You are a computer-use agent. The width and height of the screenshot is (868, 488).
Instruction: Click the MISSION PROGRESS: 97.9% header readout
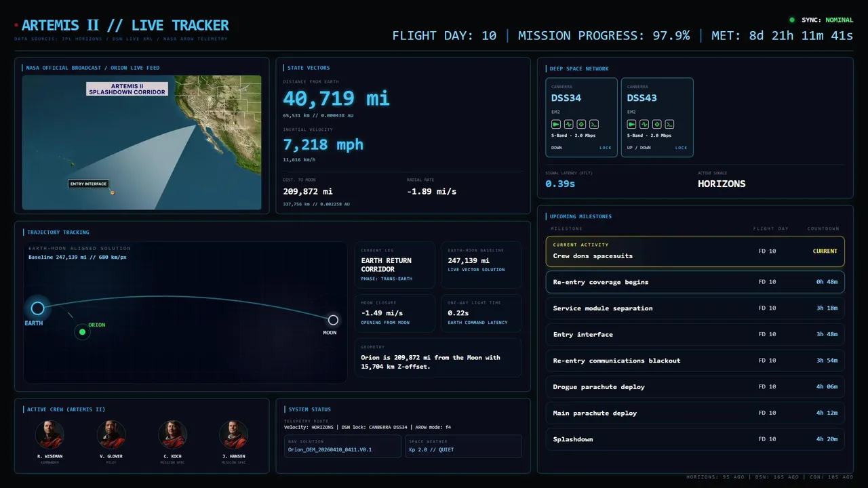[x=604, y=35]
